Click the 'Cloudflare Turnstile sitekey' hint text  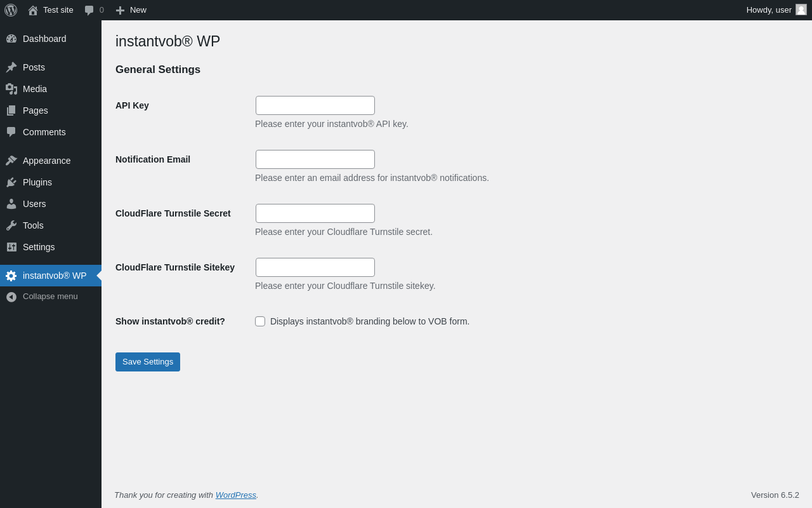[345, 286]
